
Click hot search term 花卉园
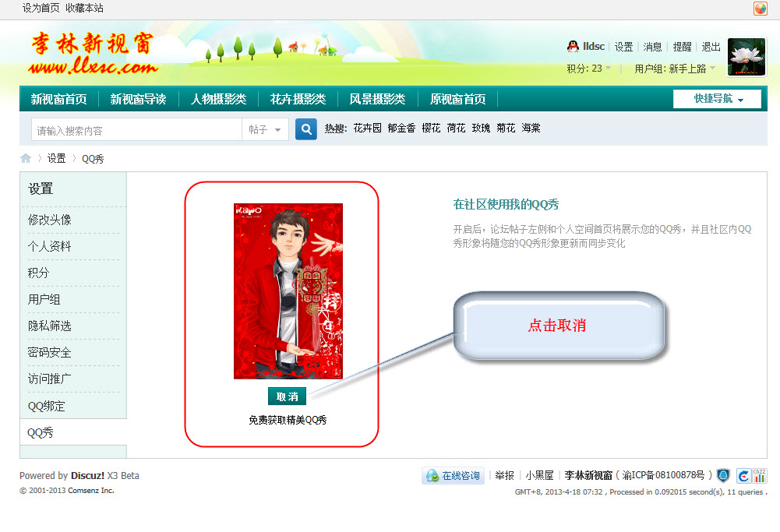pyautogui.click(x=367, y=129)
